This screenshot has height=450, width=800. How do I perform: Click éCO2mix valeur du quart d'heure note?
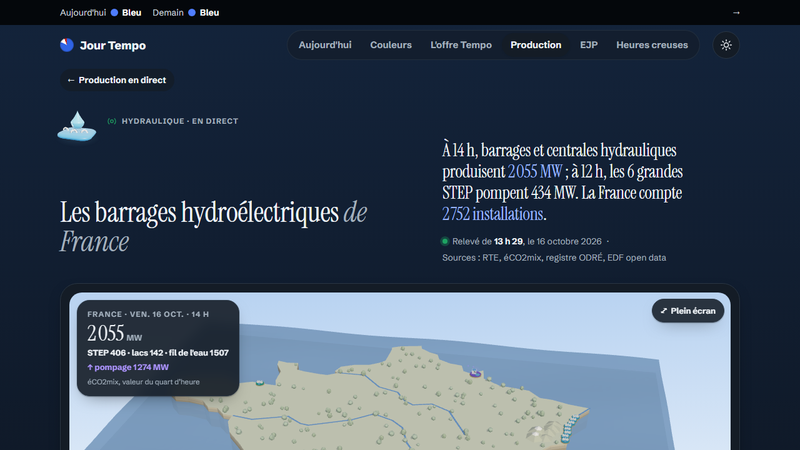click(x=143, y=382)
